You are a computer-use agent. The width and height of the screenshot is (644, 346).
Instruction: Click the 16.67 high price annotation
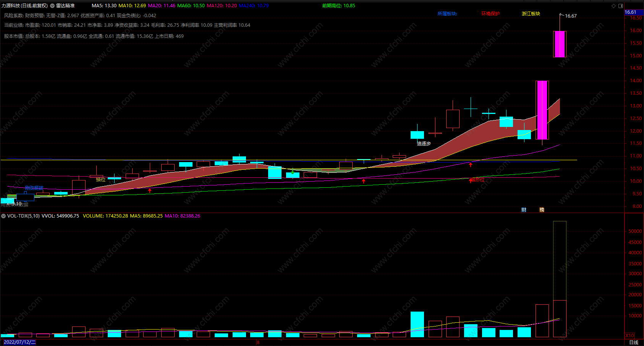[x=571, y=16]
